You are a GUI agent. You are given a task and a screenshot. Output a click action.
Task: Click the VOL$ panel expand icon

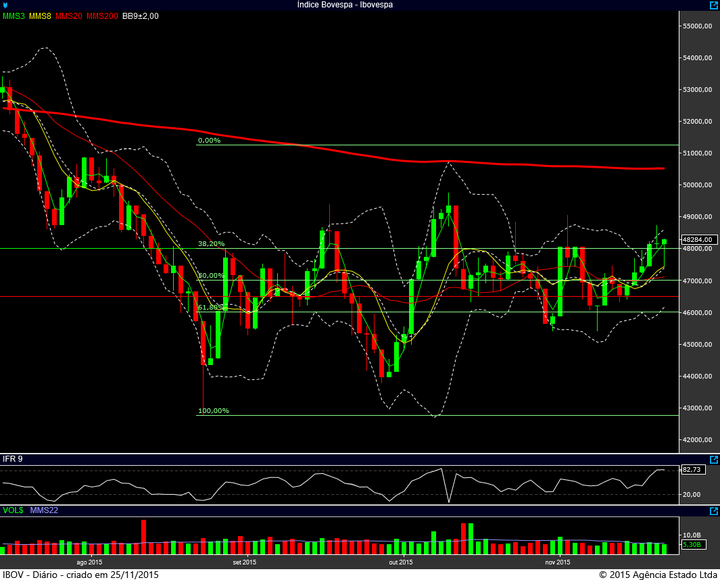[x=714, y=511]
